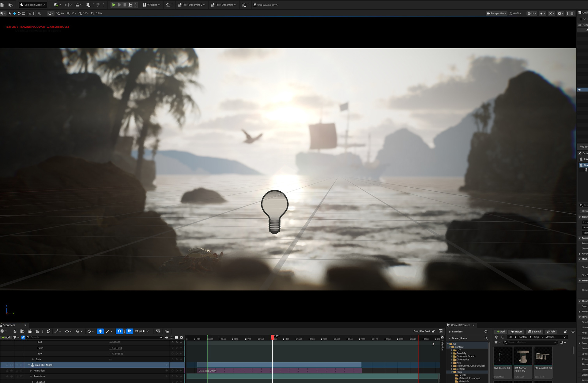588x383 pixels.
Task: Select the SM_Anchor_00 mesh thumbnail
Action: tap(503, 356)
